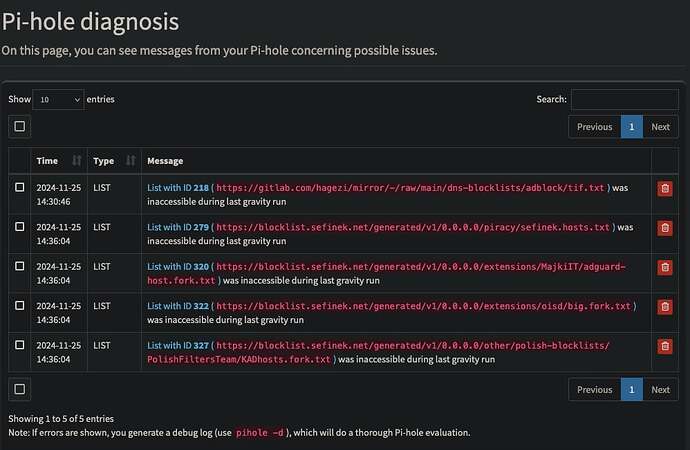Tick the checkbox for list ID 218 row
Image resolution: width=690 pixels, height=450 pixels.
pos(20,187)
